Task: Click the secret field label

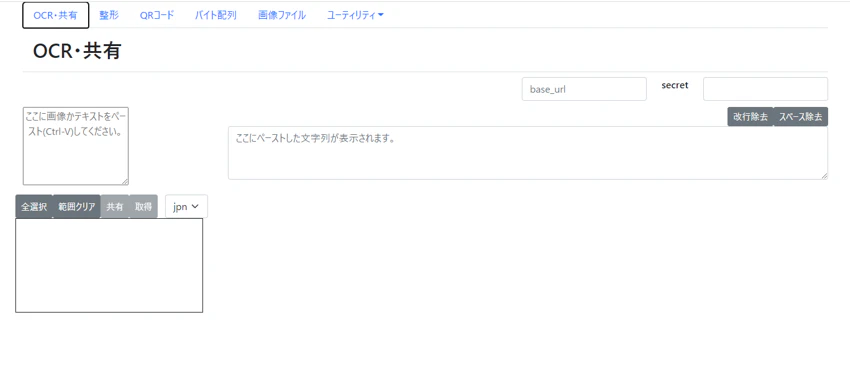Action: click(675, 85)
